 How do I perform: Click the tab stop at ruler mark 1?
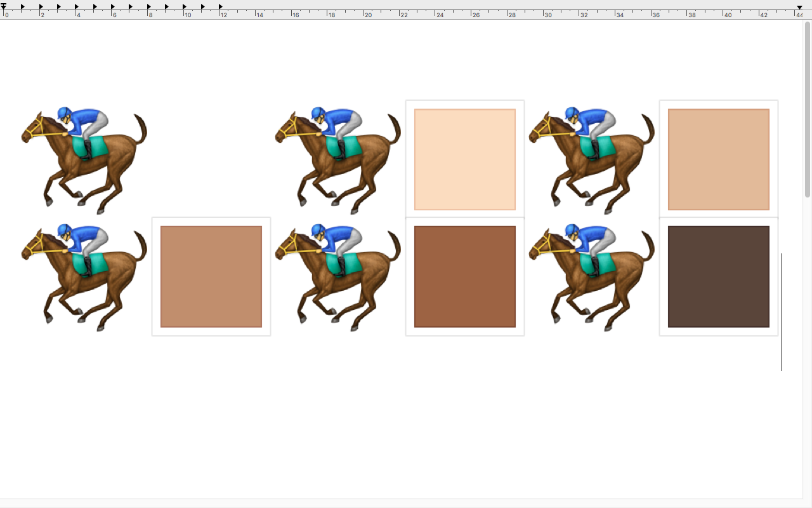23,7
